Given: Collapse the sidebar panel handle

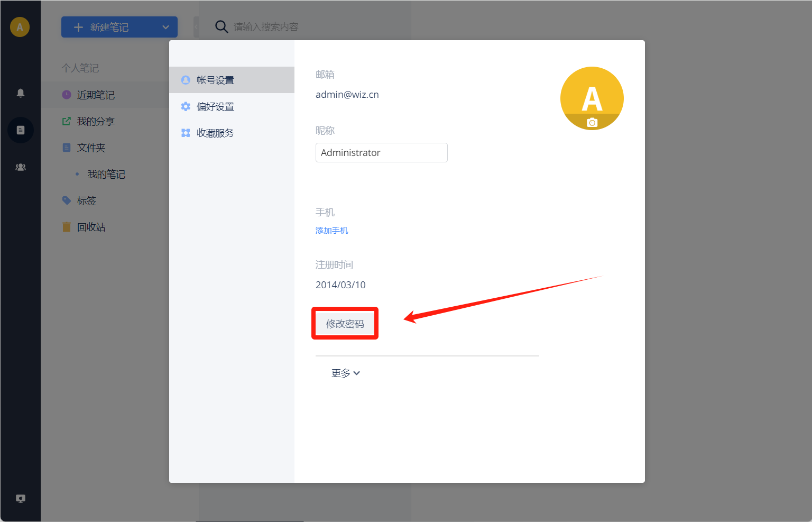Looking at the screenshot, I should point(196,27).
